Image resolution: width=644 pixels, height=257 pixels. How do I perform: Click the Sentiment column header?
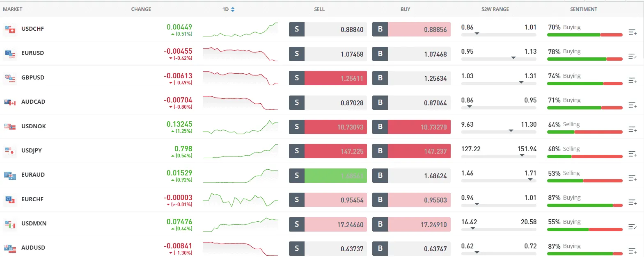click(583, 9)
